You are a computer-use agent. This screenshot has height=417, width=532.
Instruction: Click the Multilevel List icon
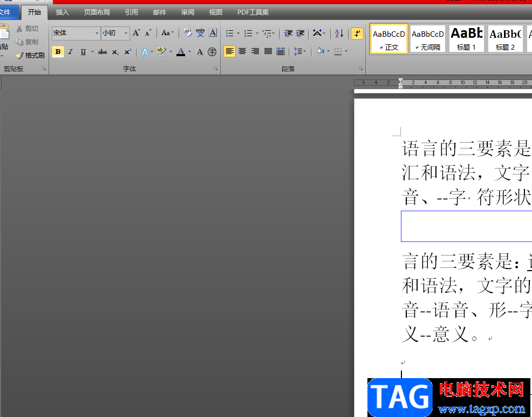(x=267, y=33)
